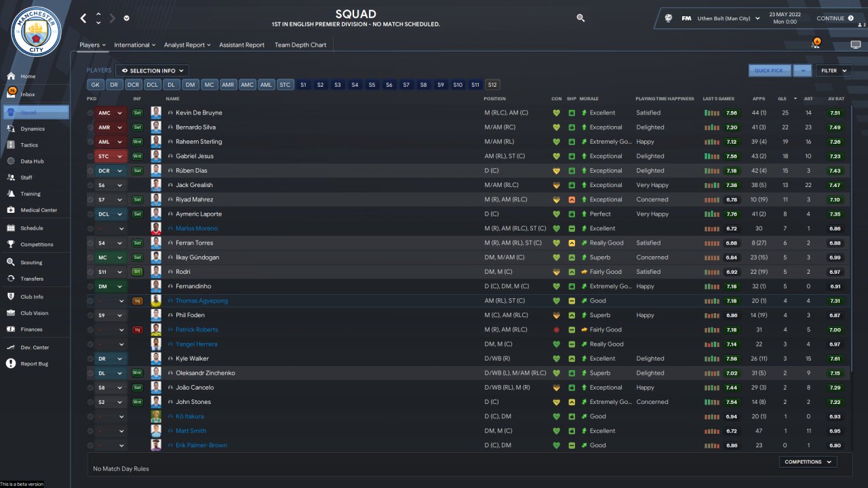Expand the Selection Info dropdown
Image resolution: width=868 pixels, height=488 pixels.
[152, 70]
